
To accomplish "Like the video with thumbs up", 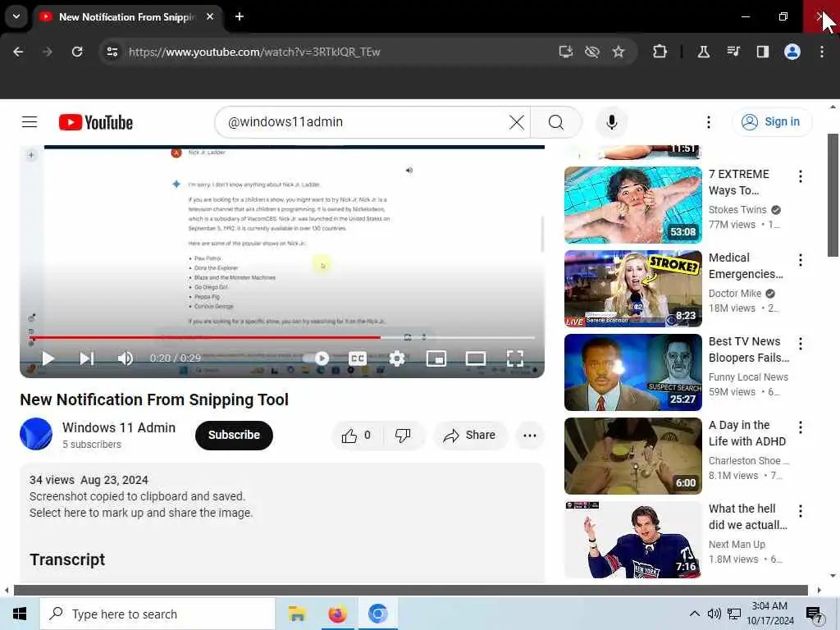I will (x=357, y=435).
